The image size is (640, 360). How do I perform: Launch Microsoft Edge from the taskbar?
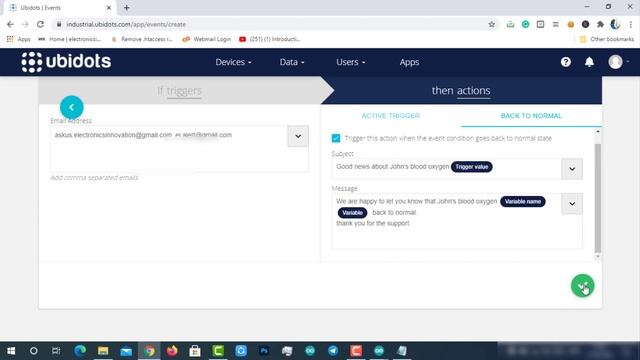pos(80,351)
